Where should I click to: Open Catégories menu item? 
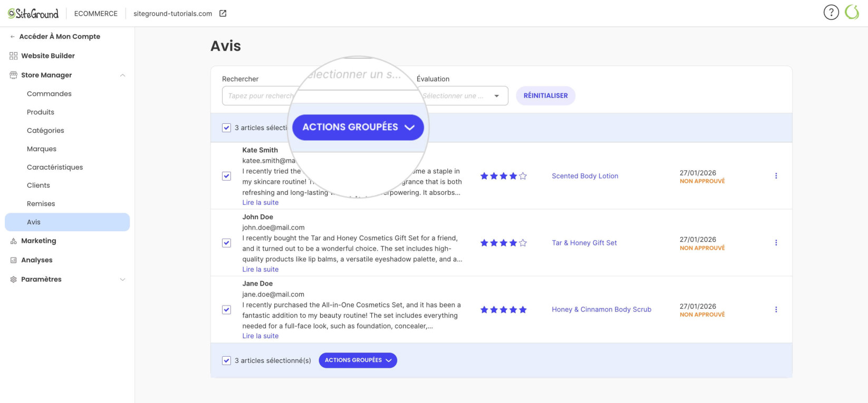[45, 131]
